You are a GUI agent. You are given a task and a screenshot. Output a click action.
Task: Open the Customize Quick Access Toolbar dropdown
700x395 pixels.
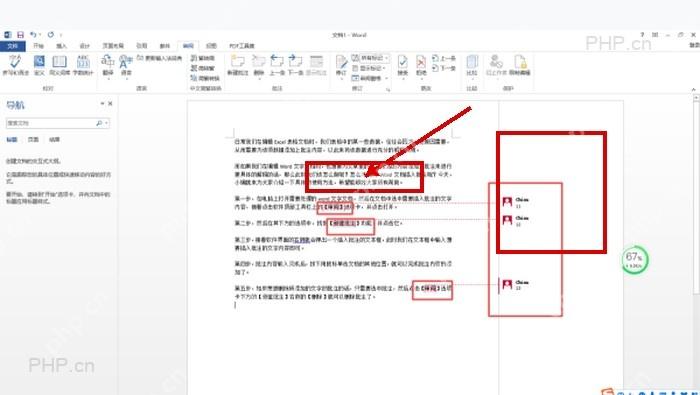click(61, 35)
